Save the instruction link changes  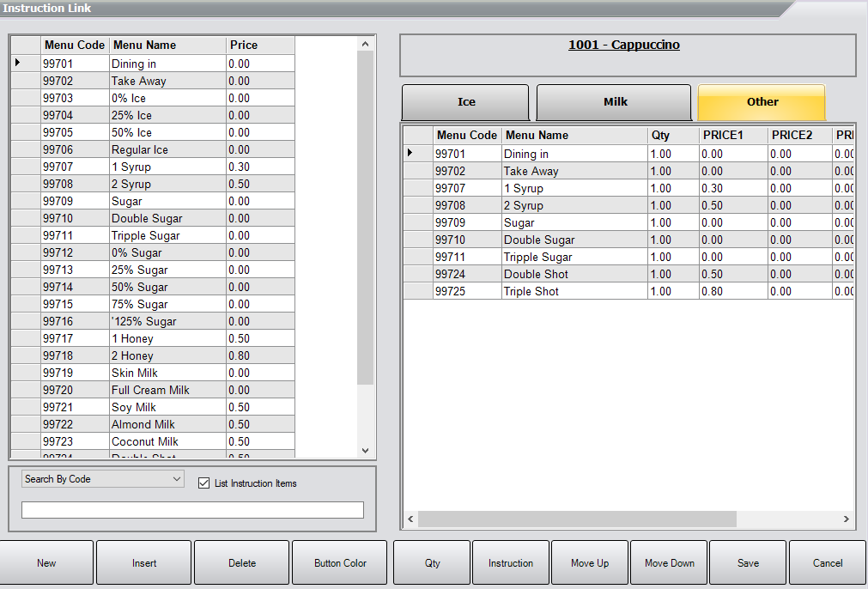pos(748,563)
